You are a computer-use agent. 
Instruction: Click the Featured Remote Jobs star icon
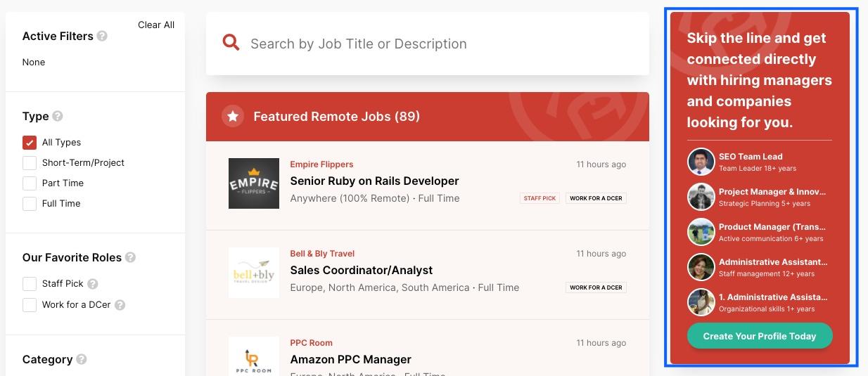pos(233,116)
